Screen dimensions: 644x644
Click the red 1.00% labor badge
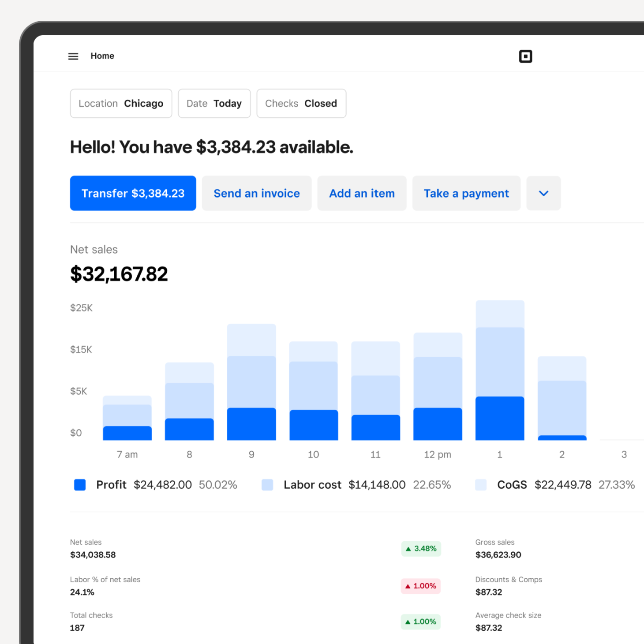(420, 586)
